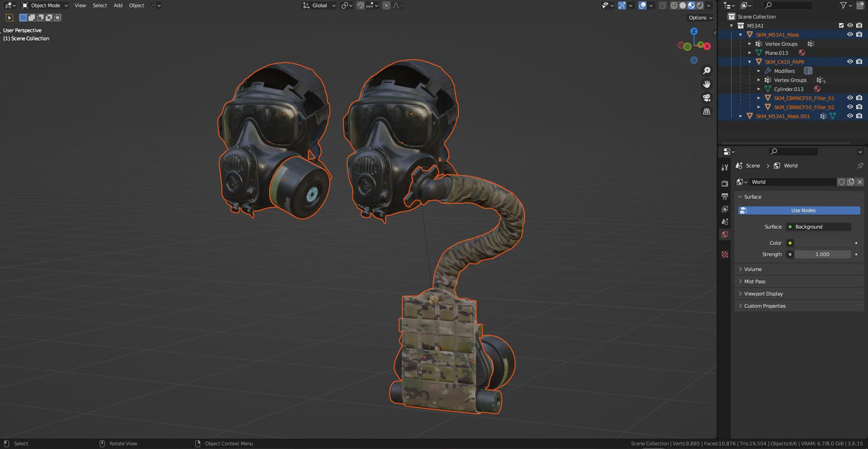Hide SKM_C420_PAPR with its eye icon
This screenshot has width=868, height=449.
[850, 62]
